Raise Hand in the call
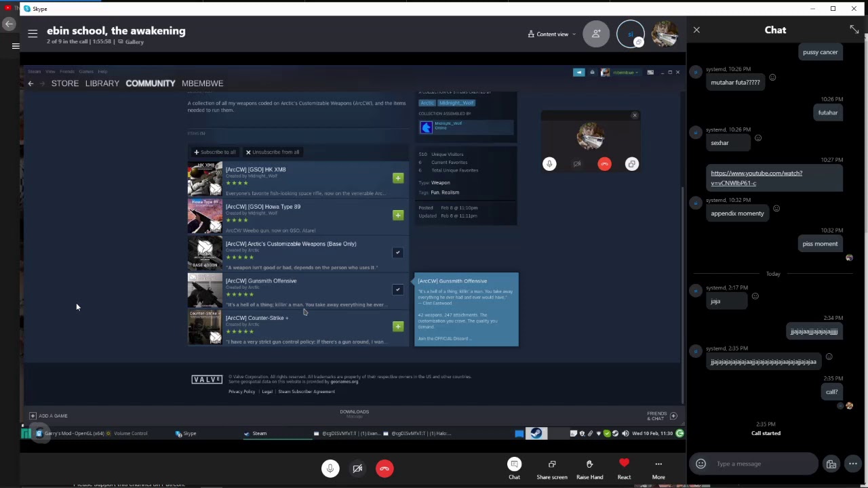Image resolution: width=868 pixels, height=488 pixels. [589, 468]
